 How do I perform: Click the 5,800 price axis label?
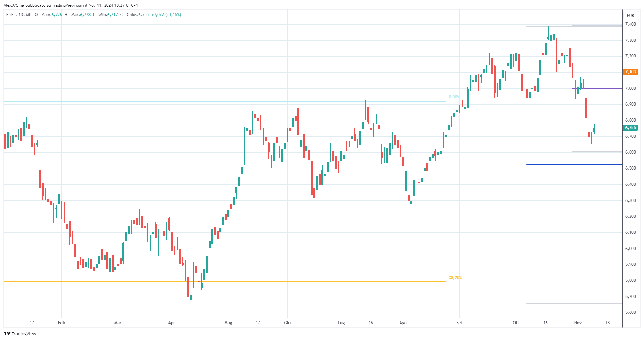[x=630, y=280]
